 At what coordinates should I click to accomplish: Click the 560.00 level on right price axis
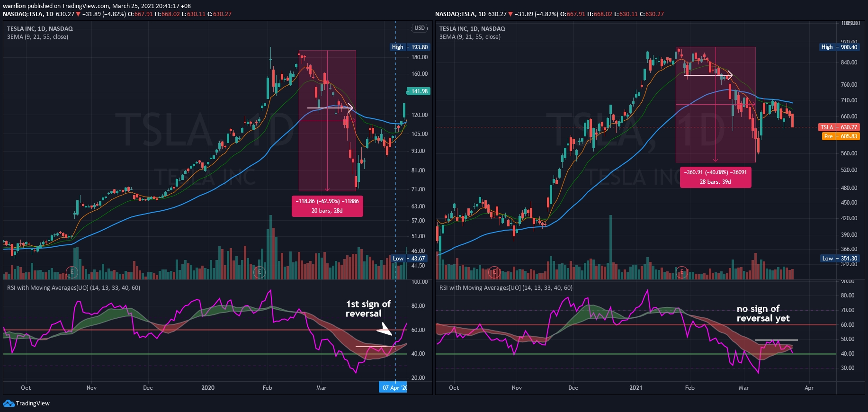tap(849, 153)
